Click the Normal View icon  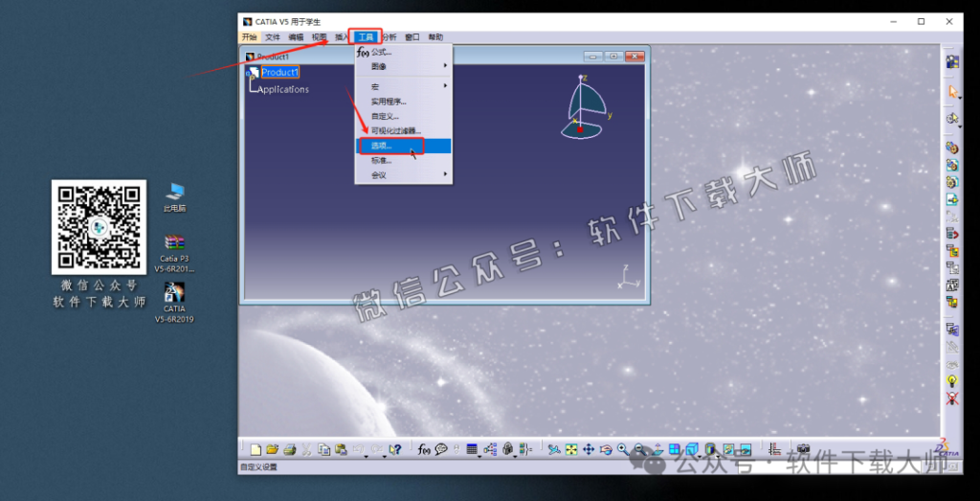657,449
